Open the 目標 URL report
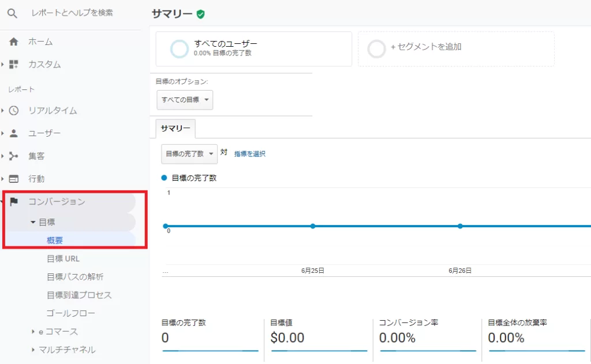591x364 pixels. (63, 259)
